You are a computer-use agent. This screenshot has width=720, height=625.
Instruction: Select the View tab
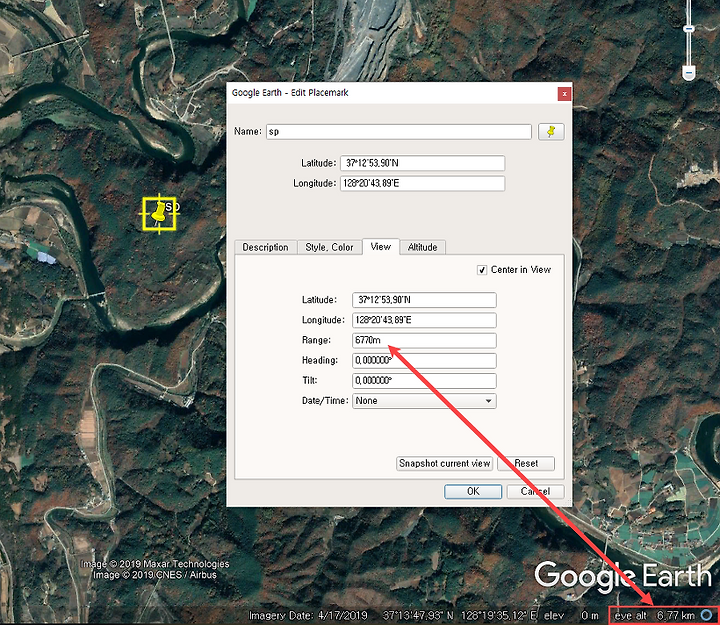coord(381,247)
